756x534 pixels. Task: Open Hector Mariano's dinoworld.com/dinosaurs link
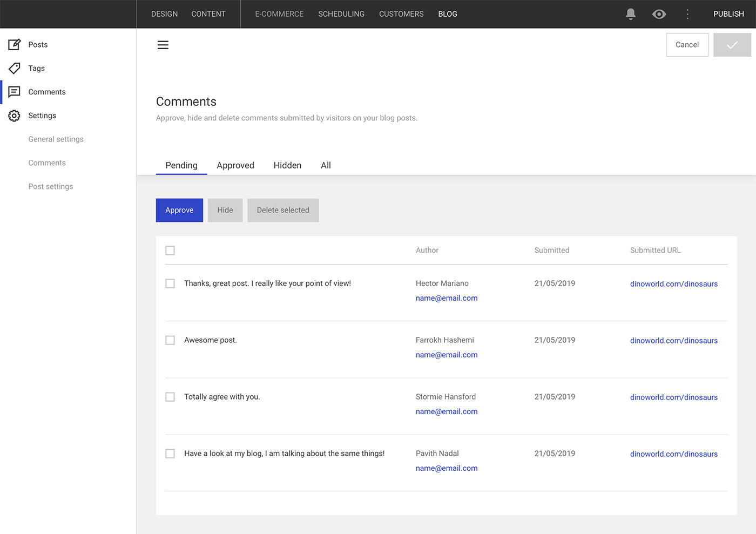(673, 284)
